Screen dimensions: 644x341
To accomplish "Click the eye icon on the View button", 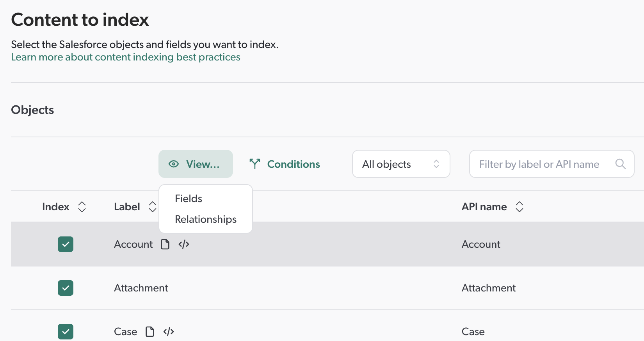I will click(x=174, y=164).
